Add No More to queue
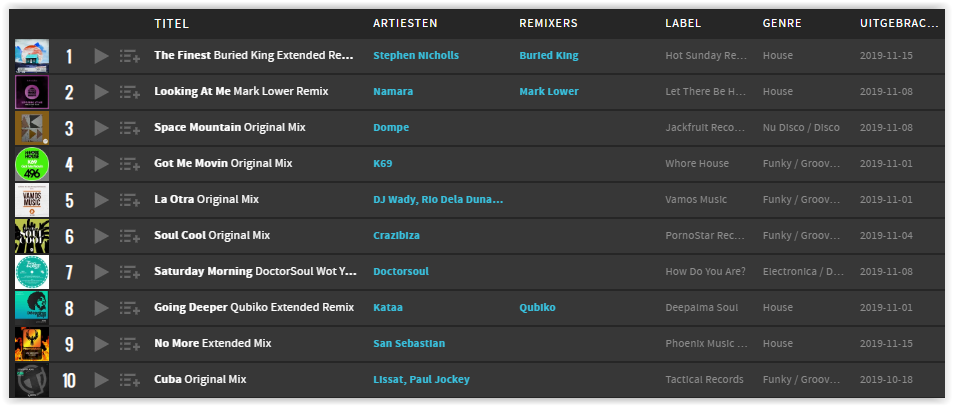Image resolution: width=953 pixels, height=406 pixels. click(x=129, y=344)
